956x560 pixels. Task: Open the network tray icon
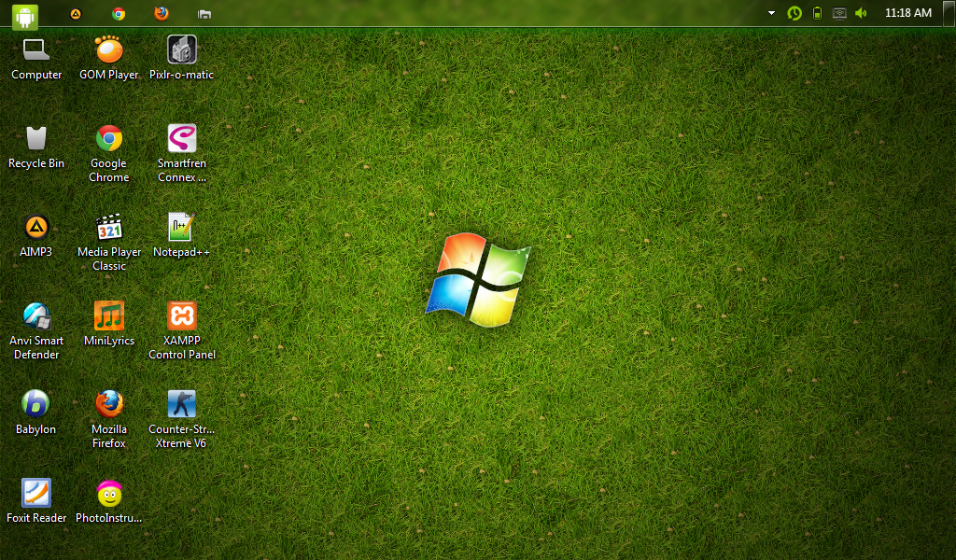pyautogui.click(x=839, y=13)
